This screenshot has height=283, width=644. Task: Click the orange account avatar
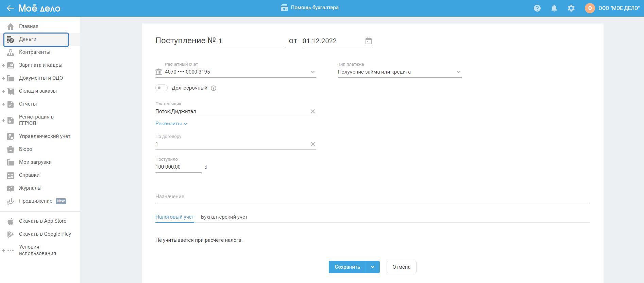590,8
